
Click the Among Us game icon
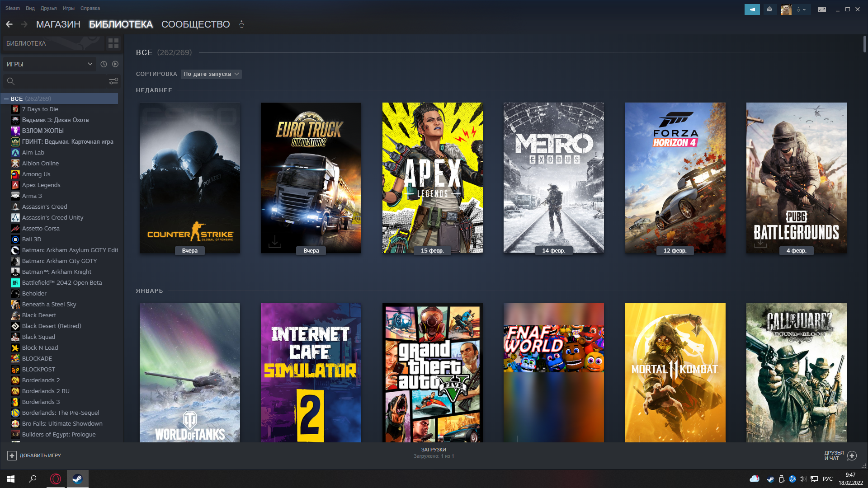(x=15, y=174)
